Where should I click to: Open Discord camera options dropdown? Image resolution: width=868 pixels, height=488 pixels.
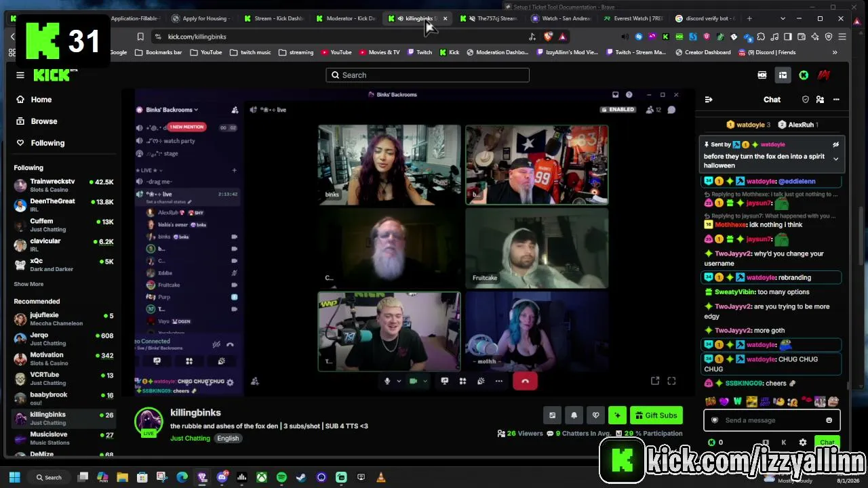tap(425, 381)
